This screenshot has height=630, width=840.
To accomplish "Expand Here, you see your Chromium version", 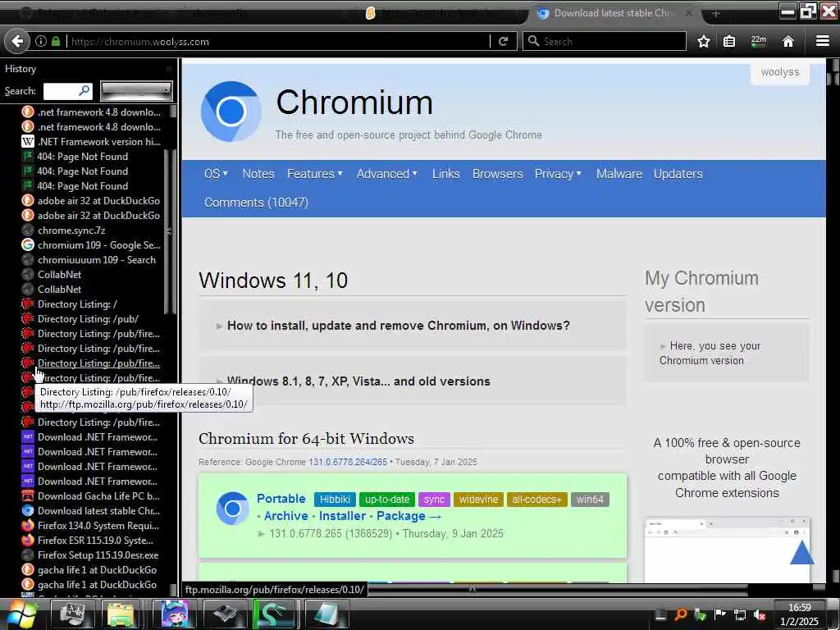I will 727,353.
